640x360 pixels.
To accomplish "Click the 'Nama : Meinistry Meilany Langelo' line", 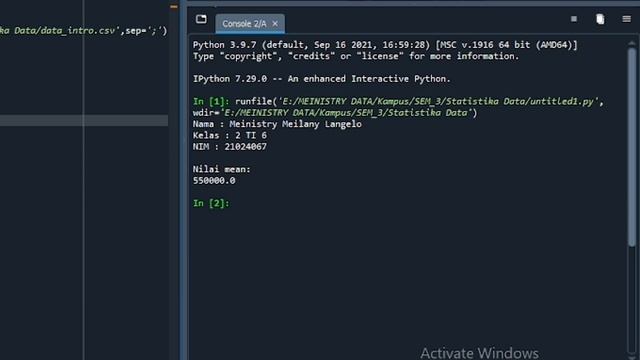I will tap(277, 124).
